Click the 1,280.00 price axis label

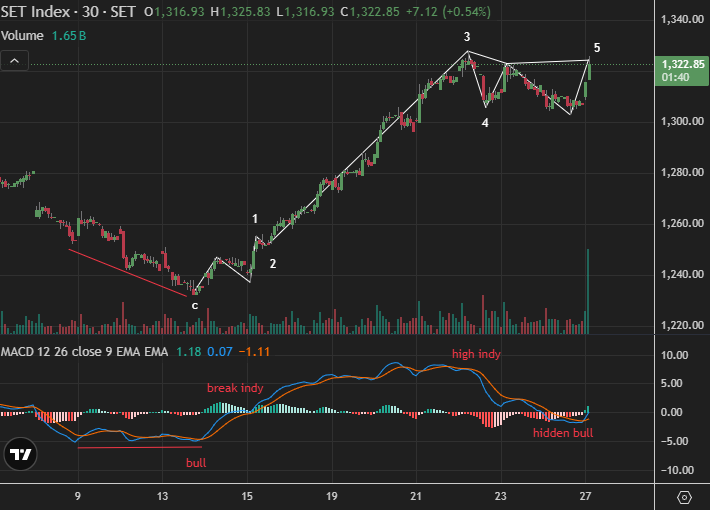[682, 173]
